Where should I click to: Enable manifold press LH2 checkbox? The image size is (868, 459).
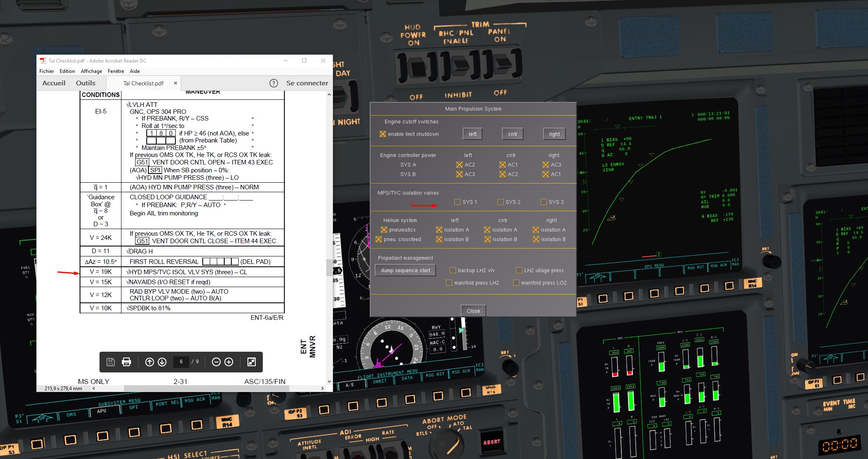449,283
